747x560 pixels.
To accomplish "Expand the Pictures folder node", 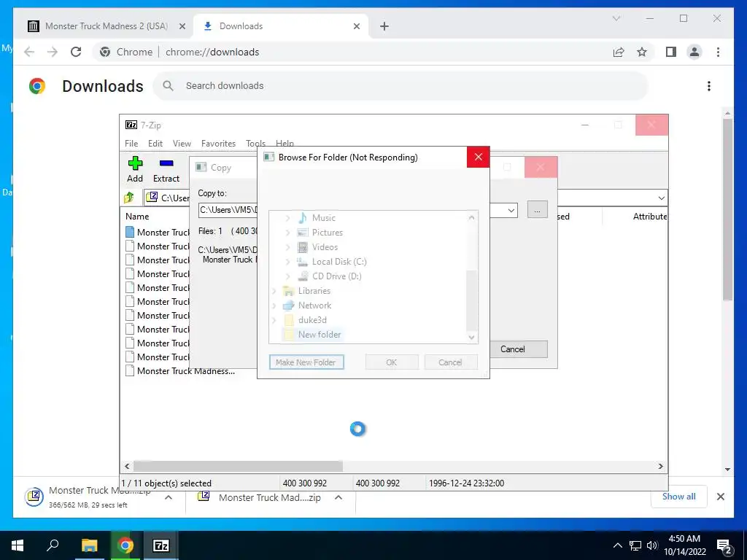I will pos(287,233).
